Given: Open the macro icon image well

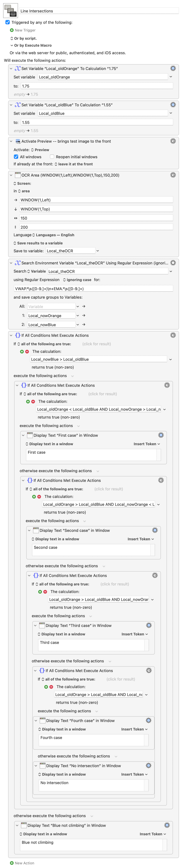Looking at the screenshot, I should [10, 11].
